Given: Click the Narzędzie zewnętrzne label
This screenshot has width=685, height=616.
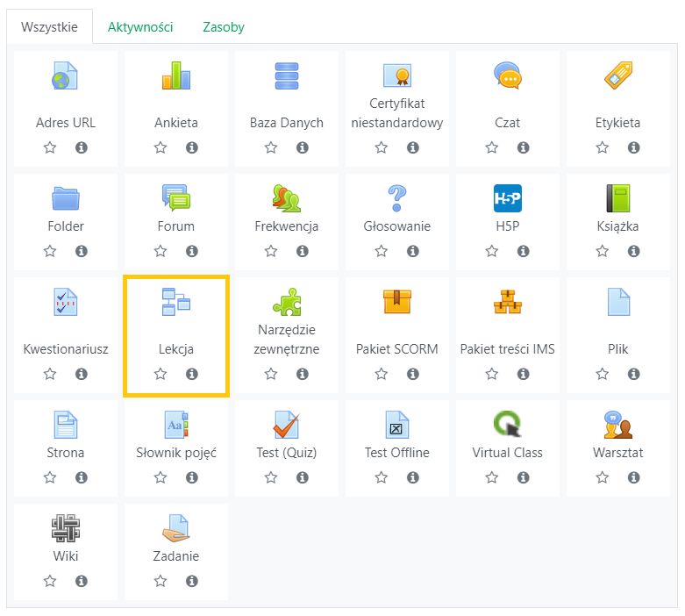Looking at the screenshot, I should click(x=287, y=340).
